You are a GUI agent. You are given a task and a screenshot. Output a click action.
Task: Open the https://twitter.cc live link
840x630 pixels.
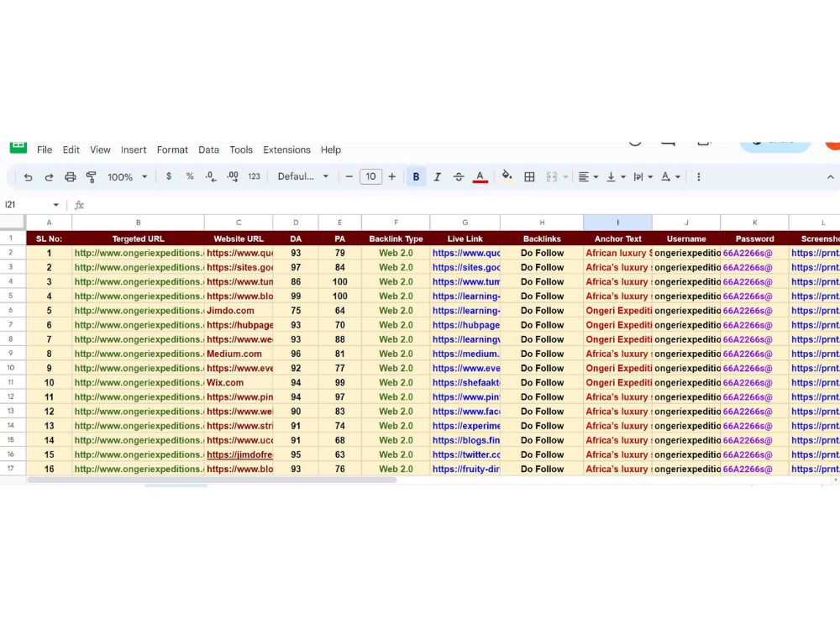click(x=466, y=454)
